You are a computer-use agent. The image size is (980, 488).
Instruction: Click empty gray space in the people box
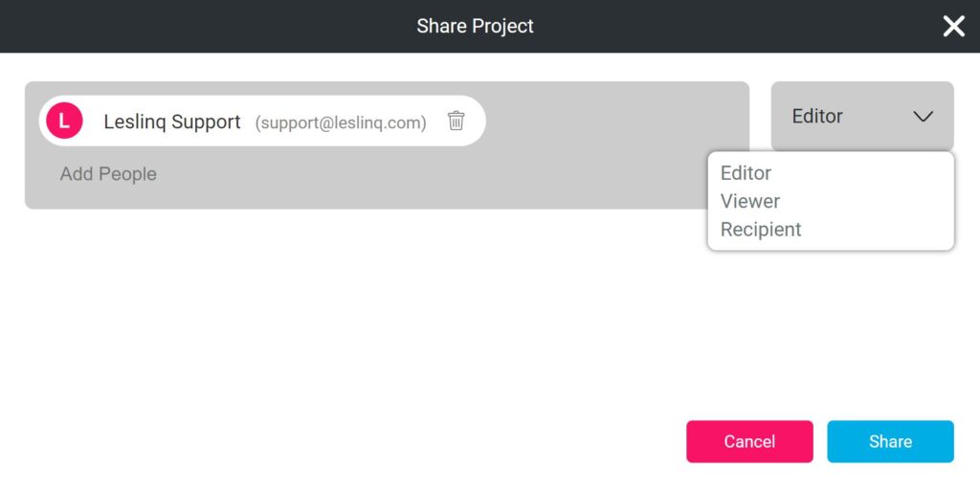point(593,125)
